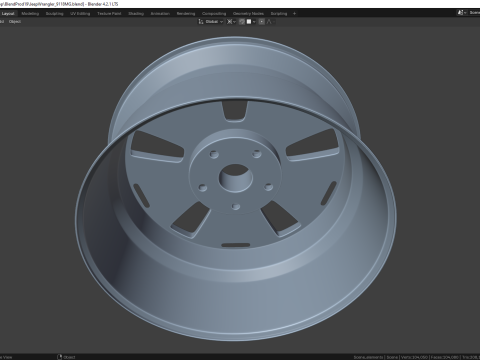Click the Scene label in status bar
Viewport: 480px width, 360px height.
tap(392, 357)
